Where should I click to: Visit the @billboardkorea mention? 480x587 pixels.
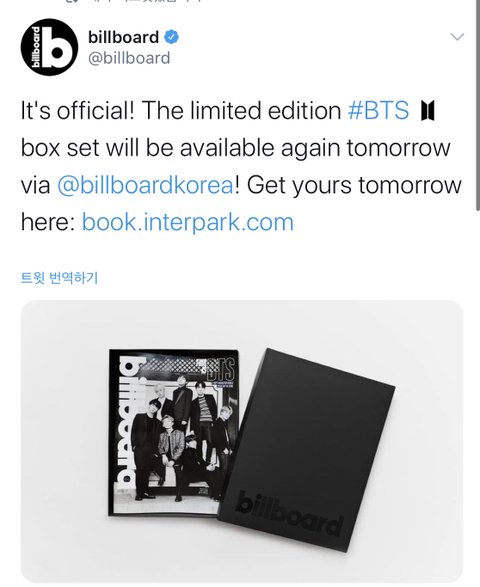point(145,185)
